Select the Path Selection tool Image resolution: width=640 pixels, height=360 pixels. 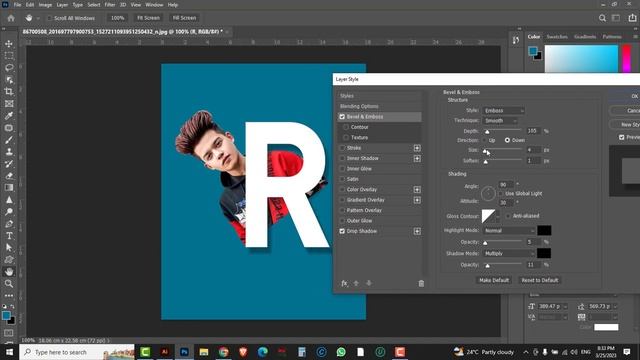9,247
